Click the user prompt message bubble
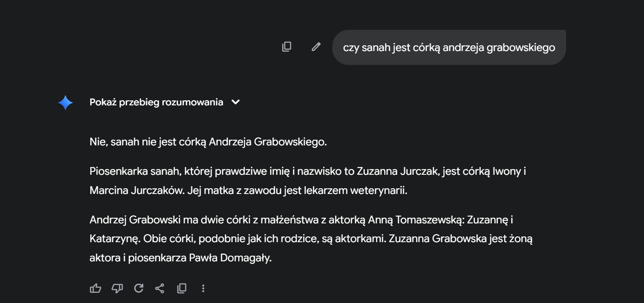The width and height of the screenshot is (644, 303). [449, 47]
